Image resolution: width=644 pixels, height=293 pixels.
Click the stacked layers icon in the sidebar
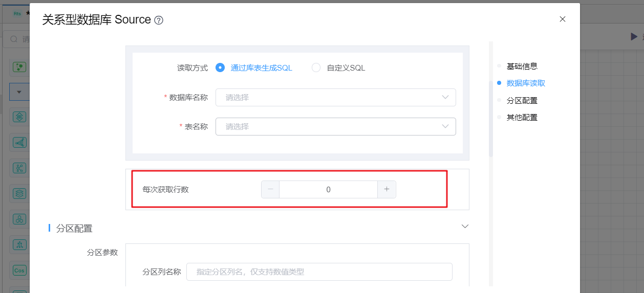pos(19,193)
